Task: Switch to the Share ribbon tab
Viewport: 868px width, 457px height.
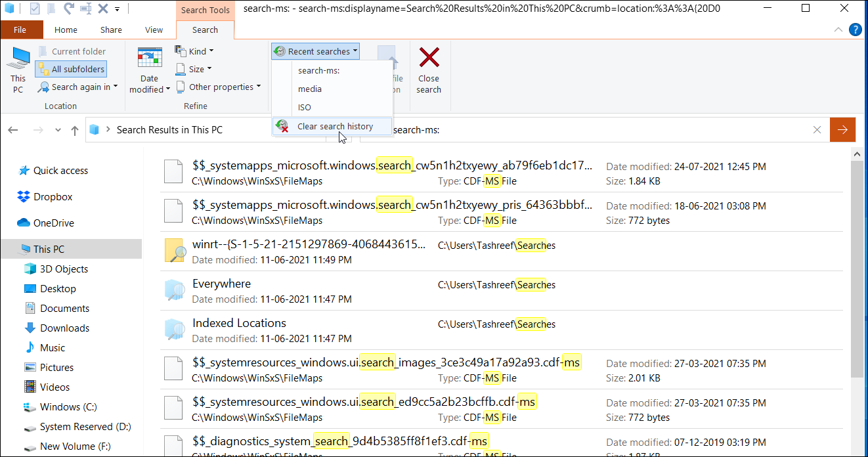Action: (111, 30)
